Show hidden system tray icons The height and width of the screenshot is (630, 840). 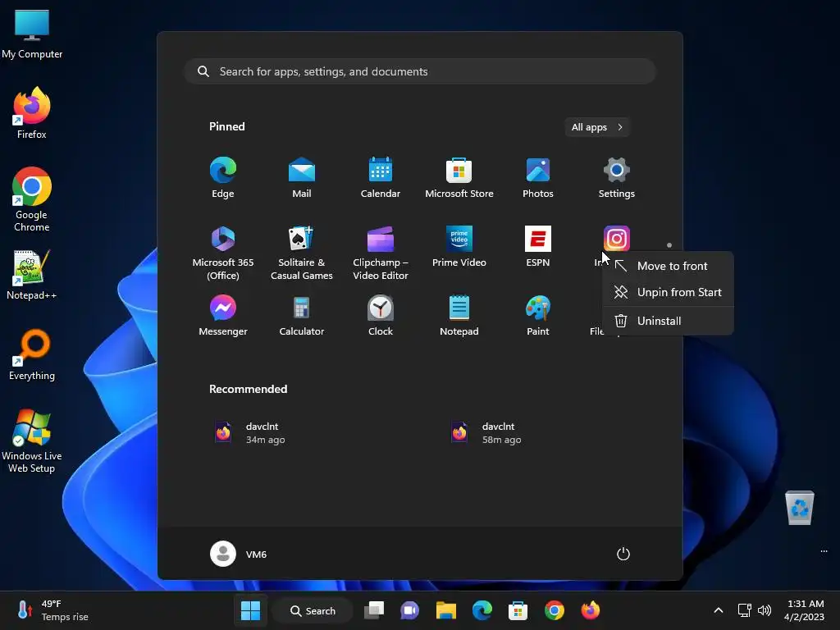pos(719,610)
